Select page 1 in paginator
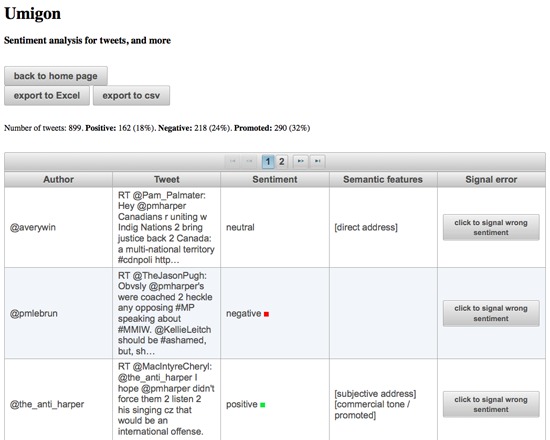Image resolution: width=550 pixels, height=440 pixels. point(268,161)
